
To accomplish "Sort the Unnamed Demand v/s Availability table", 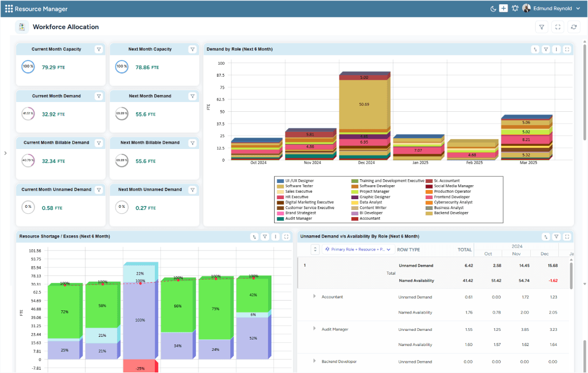I will (545, 237).
